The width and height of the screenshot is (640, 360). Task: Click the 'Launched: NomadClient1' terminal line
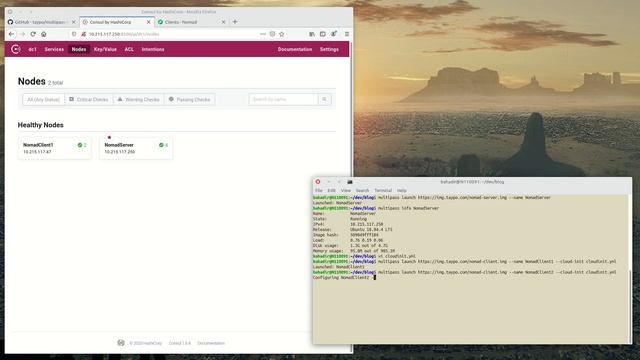(x=338, y=267)
